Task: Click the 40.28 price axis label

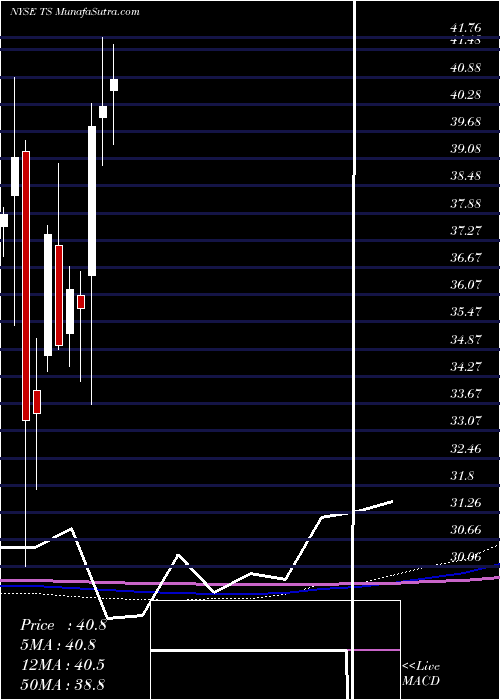Action: click(466, 95)
